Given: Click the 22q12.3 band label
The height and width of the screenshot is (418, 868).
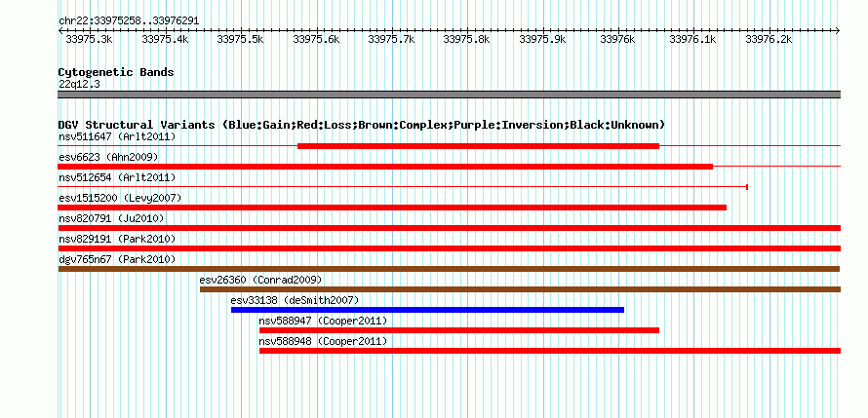Looking at the screenshot, I should pyautogui.click(x=79, y=85).
